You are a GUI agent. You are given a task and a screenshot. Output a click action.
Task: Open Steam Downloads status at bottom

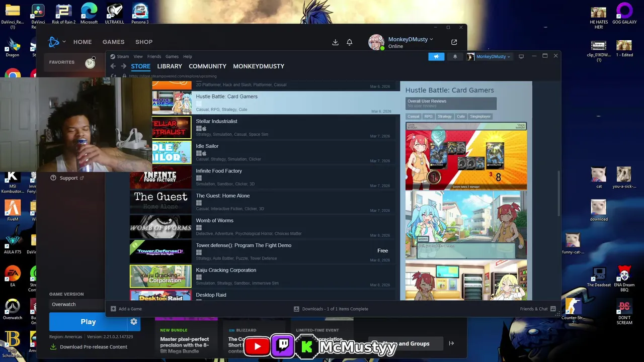click(x=331, y=309)
